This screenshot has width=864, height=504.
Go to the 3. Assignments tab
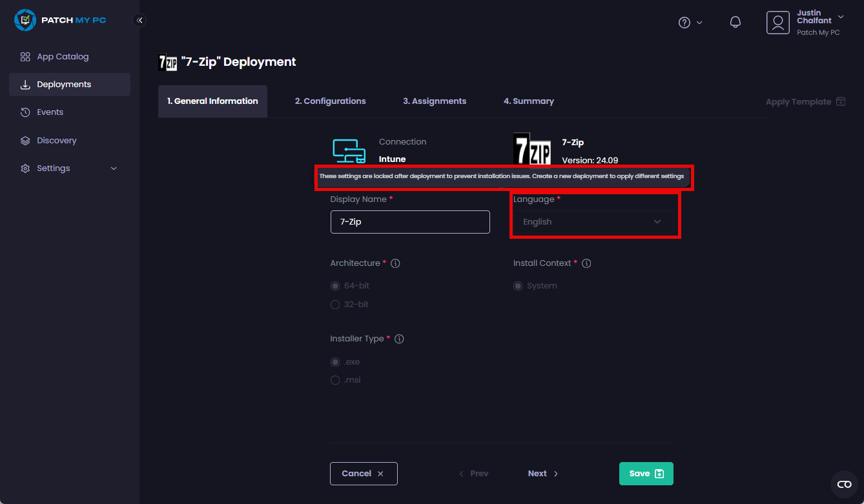[435, 101]
